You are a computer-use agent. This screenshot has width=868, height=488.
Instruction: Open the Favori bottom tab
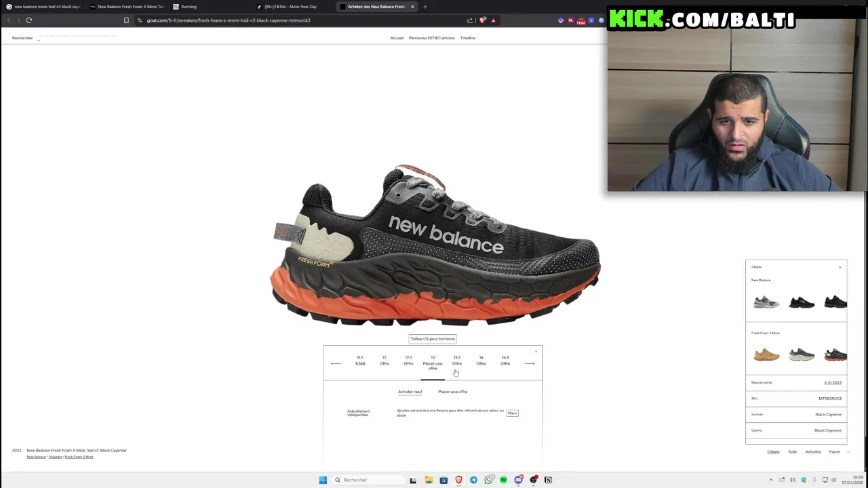pos(835,452)
